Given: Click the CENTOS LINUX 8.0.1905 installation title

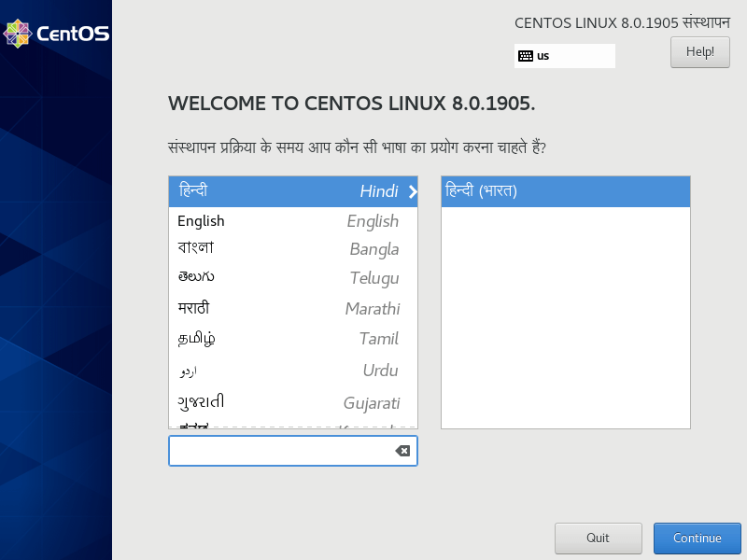Looking at the screenshot, I should click(x=622, y=22).
